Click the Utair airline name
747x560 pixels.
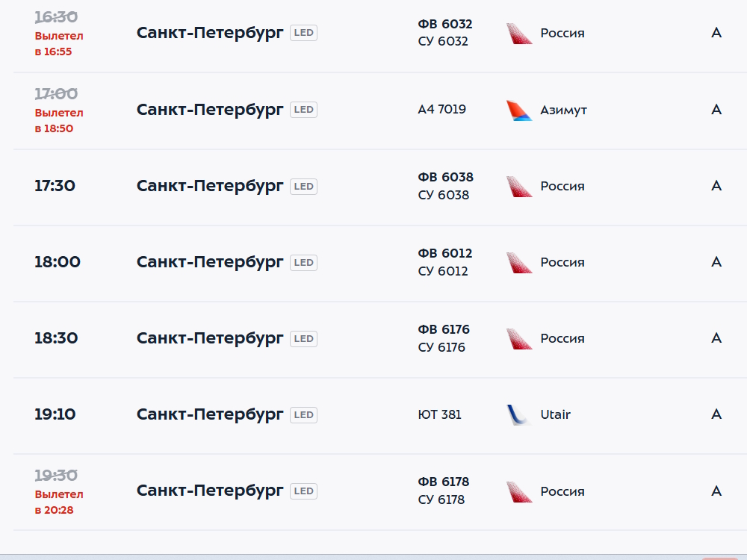coord(555,414)
